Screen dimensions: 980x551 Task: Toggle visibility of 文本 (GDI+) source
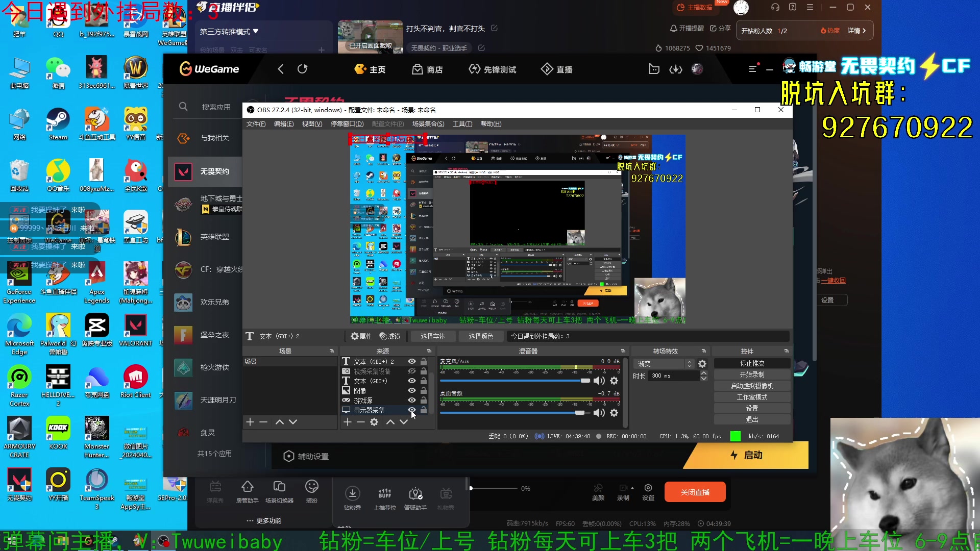pos(411,381)
